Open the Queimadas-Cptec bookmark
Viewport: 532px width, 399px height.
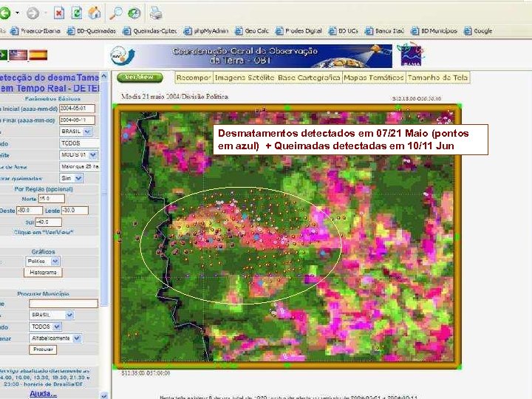[x=150, y=31]
